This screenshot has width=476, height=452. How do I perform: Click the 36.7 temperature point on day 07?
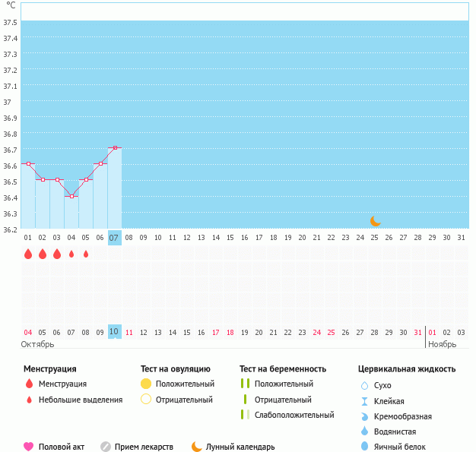115,147
